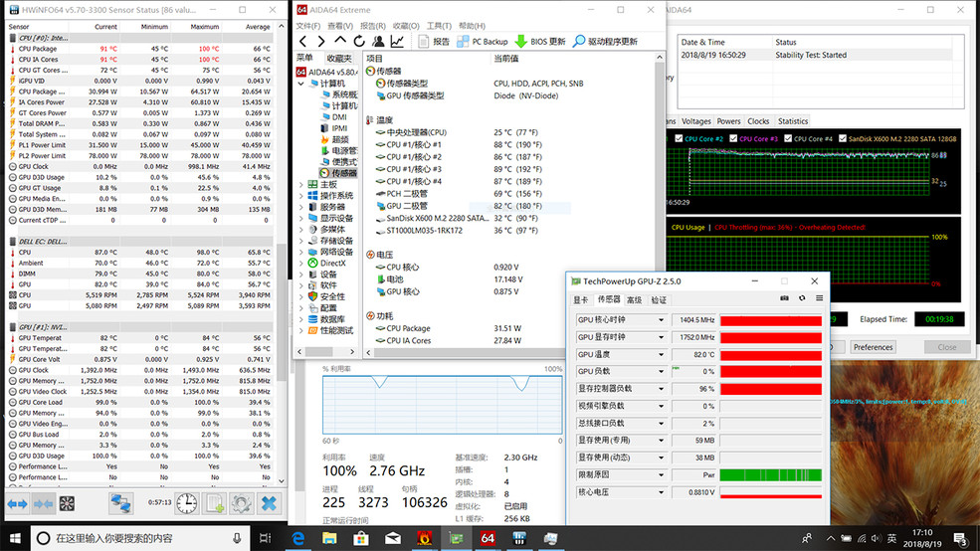Click BIOS 更新 green arrow button
This screenshot has width=980, height=551.
[x=540, y=41]
